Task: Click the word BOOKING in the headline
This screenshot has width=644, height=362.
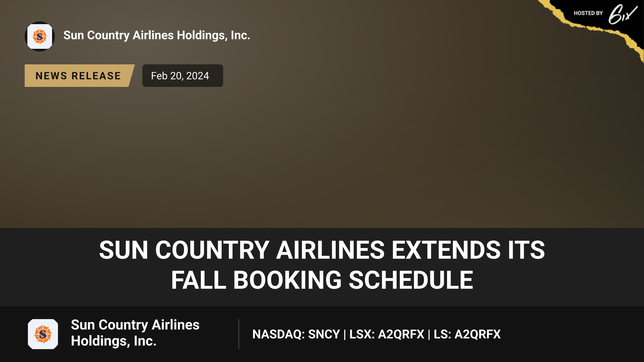Action: tap(287, 280)
